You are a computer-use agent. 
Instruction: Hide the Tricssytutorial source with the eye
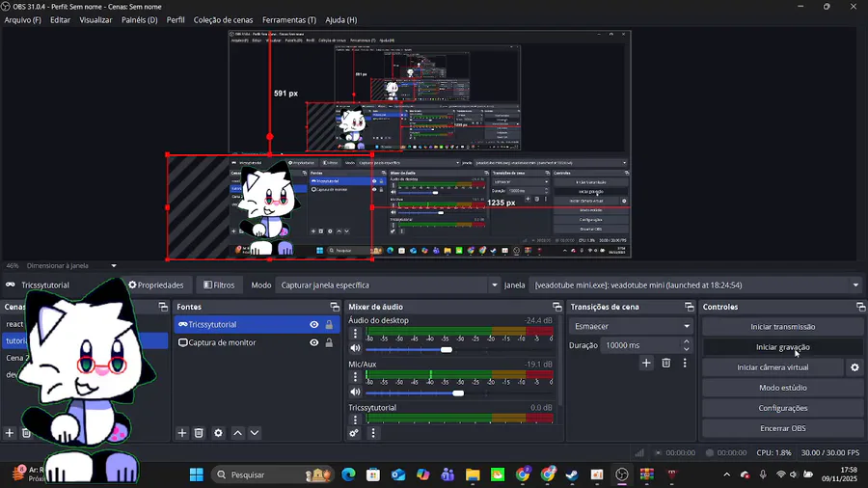(313, 325)
